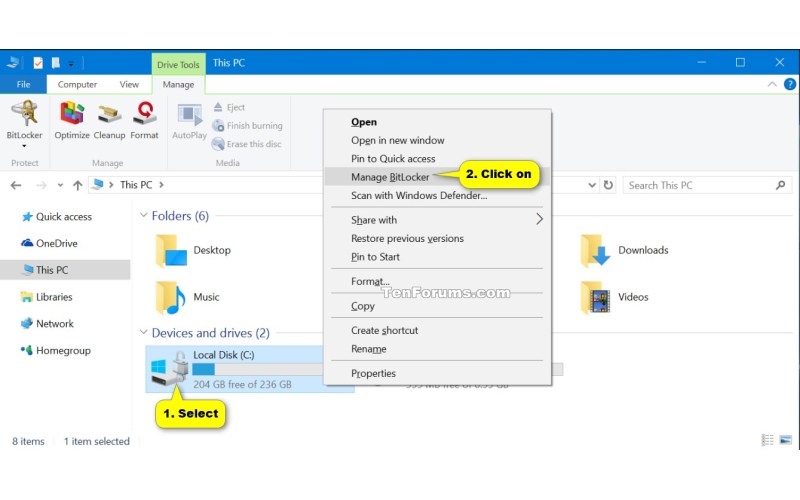This screenshot has height=500, width=800.
Task: Open the Music folder
Action: click(187, 297)
